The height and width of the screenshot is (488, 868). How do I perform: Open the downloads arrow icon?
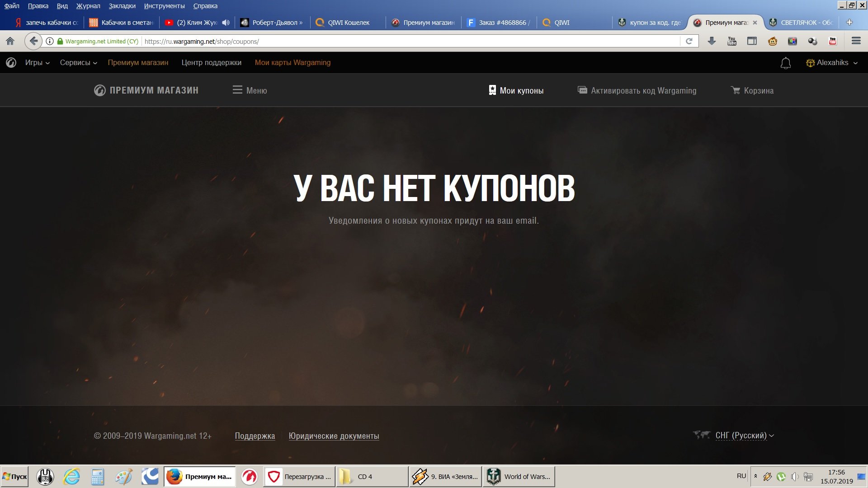(x=712, y=41)
